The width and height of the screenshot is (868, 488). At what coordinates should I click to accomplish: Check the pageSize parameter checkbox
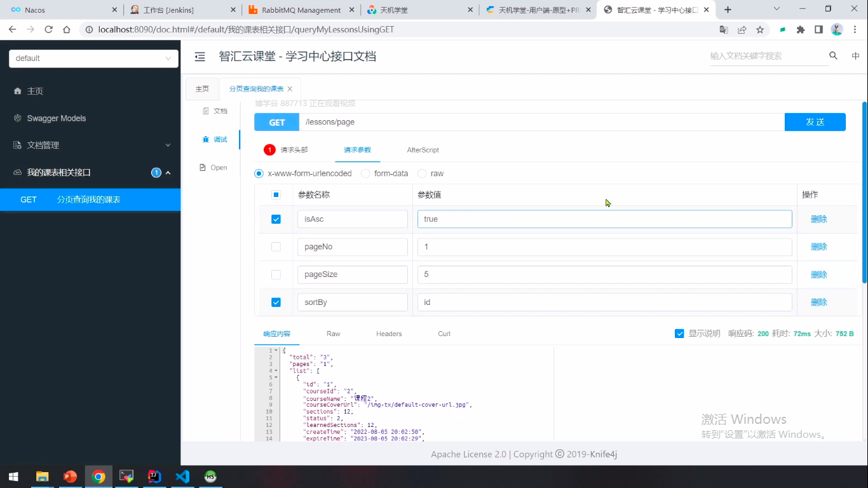[276, 274]
